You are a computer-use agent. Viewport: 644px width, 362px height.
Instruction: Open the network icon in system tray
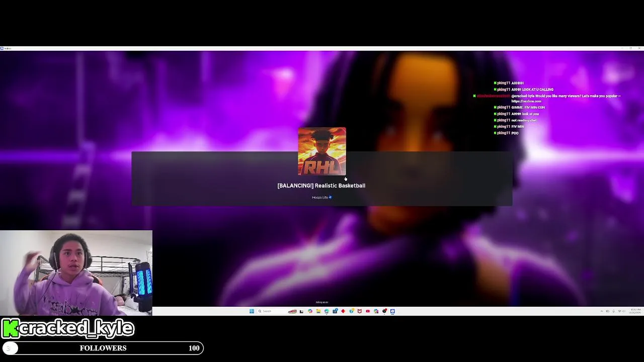pos(620,311)
